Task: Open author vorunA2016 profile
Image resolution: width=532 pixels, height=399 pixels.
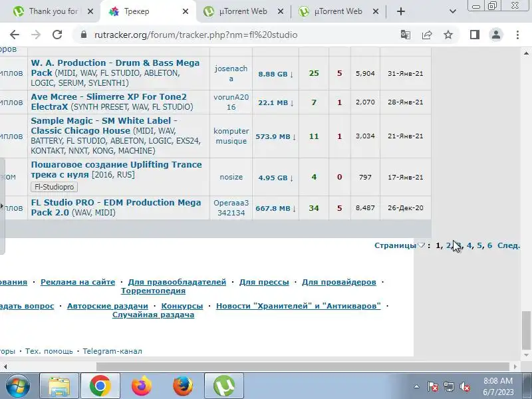Action: [x=231, y=102]
